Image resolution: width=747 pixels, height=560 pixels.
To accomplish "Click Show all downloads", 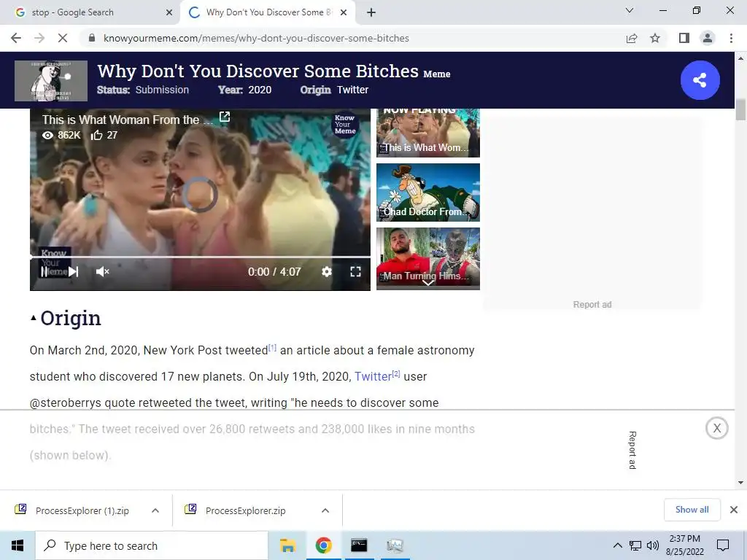I will tap(692, 510).
